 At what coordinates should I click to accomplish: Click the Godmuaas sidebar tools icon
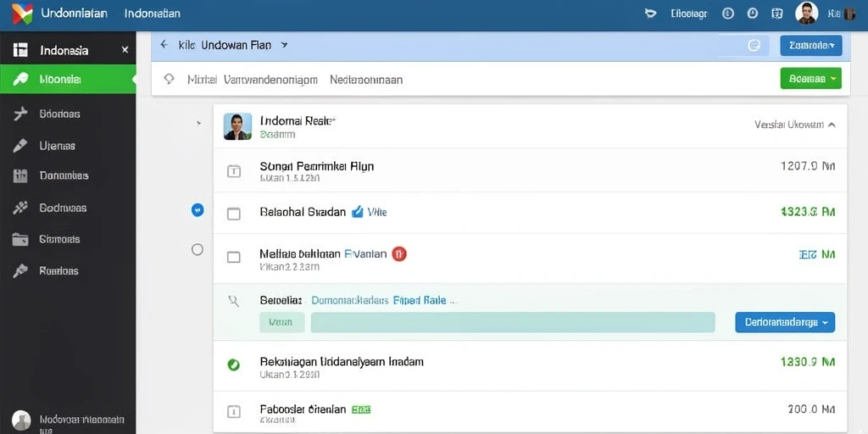point(20,208)
